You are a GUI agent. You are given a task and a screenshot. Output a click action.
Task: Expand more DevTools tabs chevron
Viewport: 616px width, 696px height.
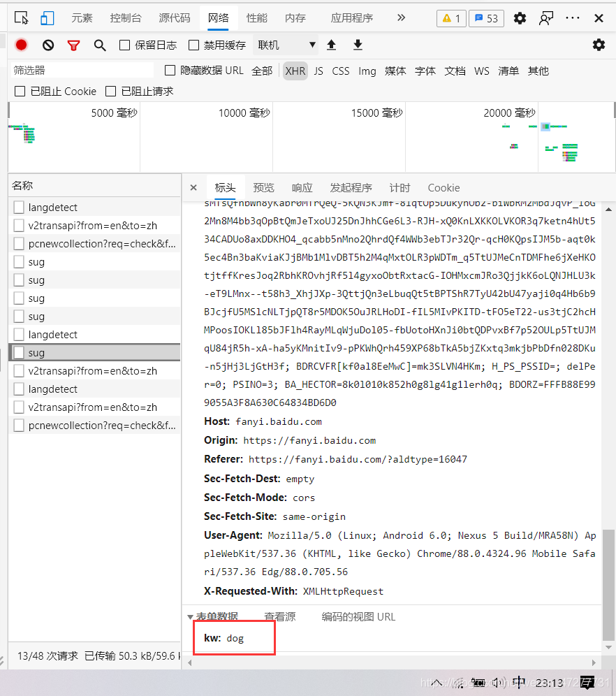401,17
